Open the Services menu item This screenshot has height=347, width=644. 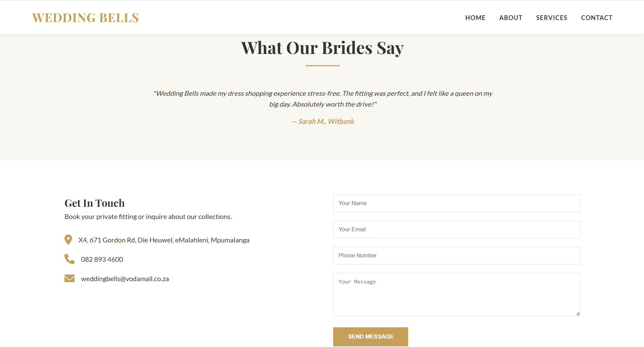click(x=551, y=18)
